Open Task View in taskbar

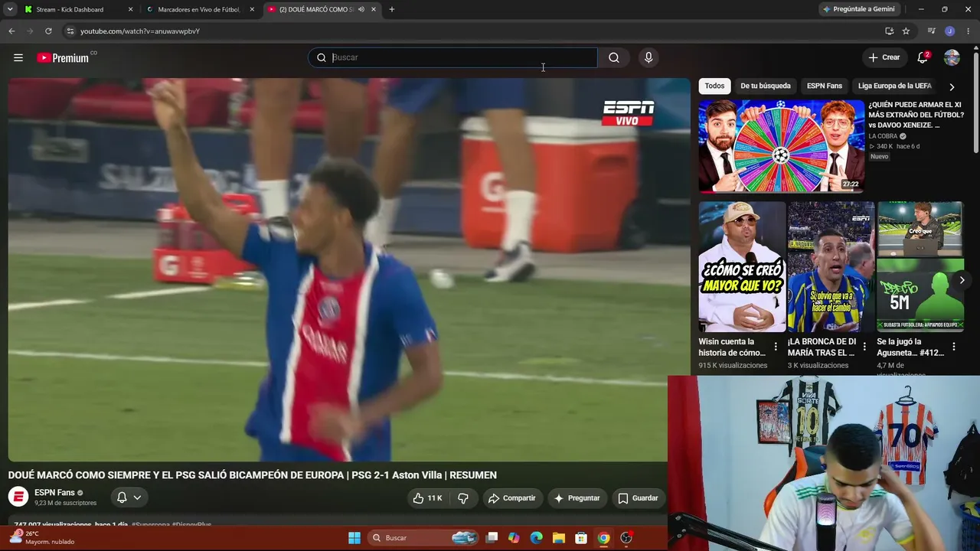point(492,538)
